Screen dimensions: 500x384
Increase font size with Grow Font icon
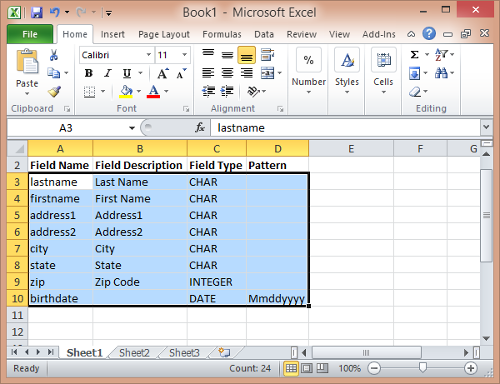click(163, 73)
